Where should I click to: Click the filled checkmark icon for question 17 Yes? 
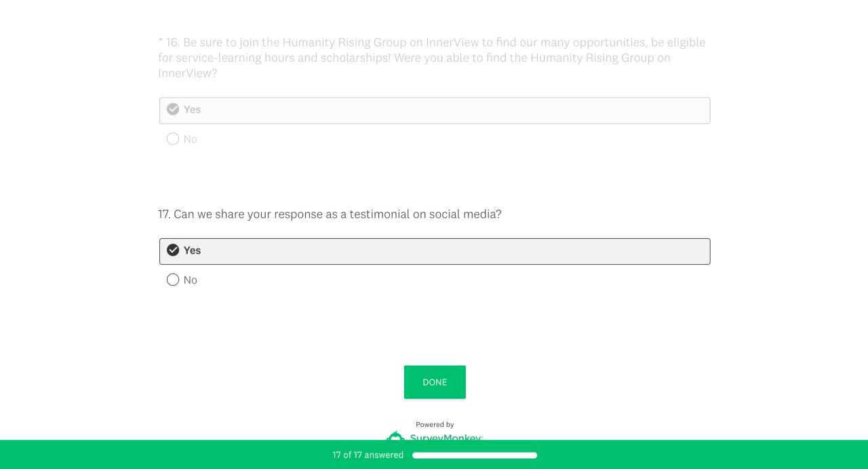coord(173,250)
